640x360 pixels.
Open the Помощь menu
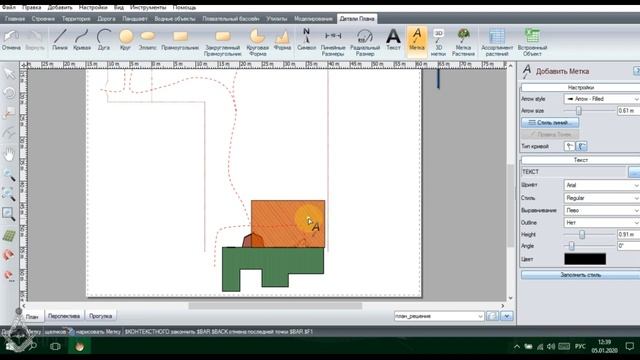(x=184, y=7)
